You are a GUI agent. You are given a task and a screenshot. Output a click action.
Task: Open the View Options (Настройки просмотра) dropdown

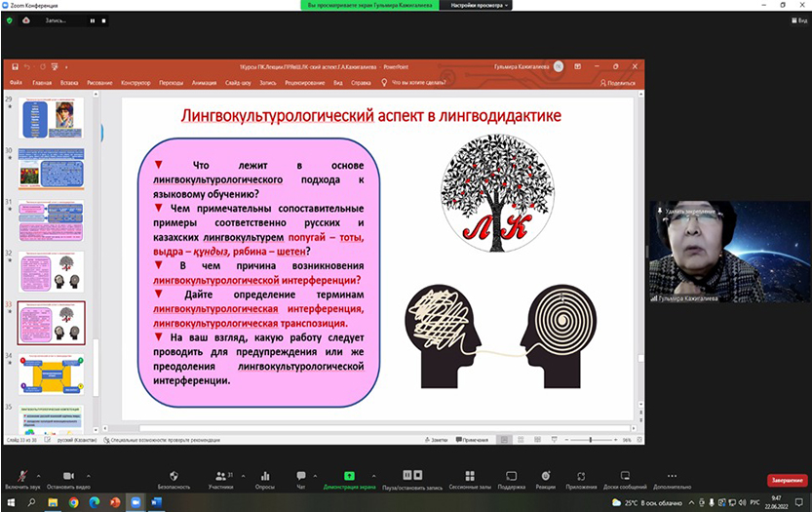tap(476, 5)
